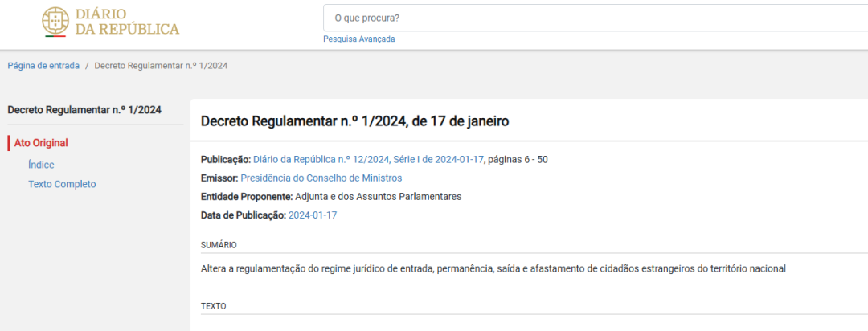Select Ato Original in the sidebar
This screenshot has width=868, height=331.
(41, 143)
